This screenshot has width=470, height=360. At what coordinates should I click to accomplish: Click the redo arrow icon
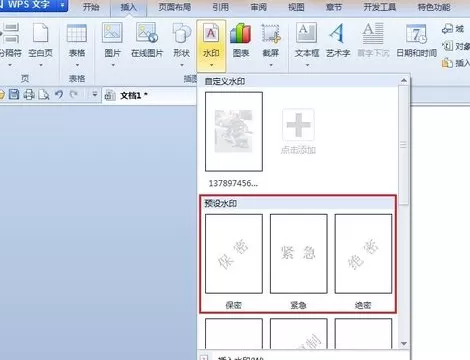point(74,95)
